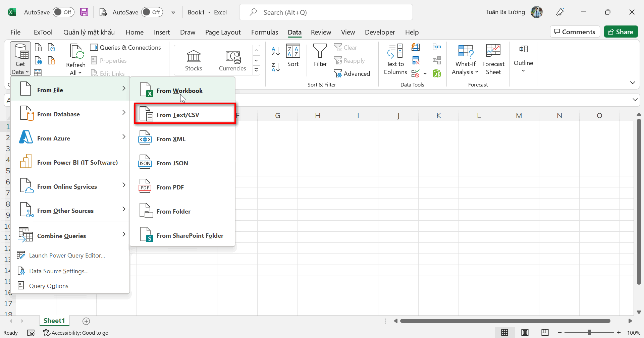Open Recent Sources icon in ribbon
Screen dimensions: 644x338
52,47
